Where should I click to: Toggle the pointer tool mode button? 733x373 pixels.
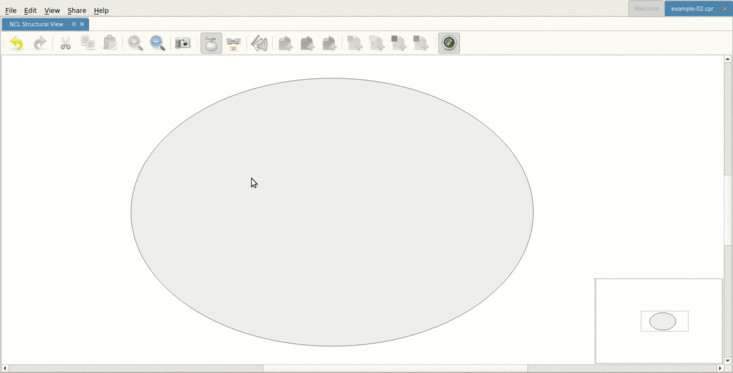(211, 43)
